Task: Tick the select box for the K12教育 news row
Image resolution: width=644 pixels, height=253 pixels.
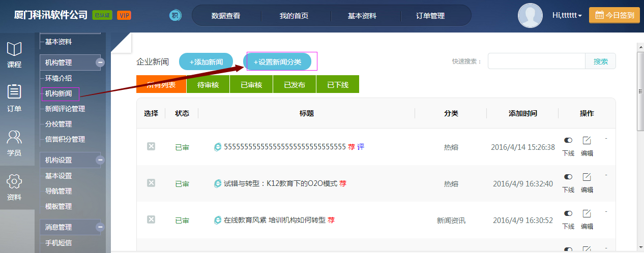Action: (x=151, y=183)
